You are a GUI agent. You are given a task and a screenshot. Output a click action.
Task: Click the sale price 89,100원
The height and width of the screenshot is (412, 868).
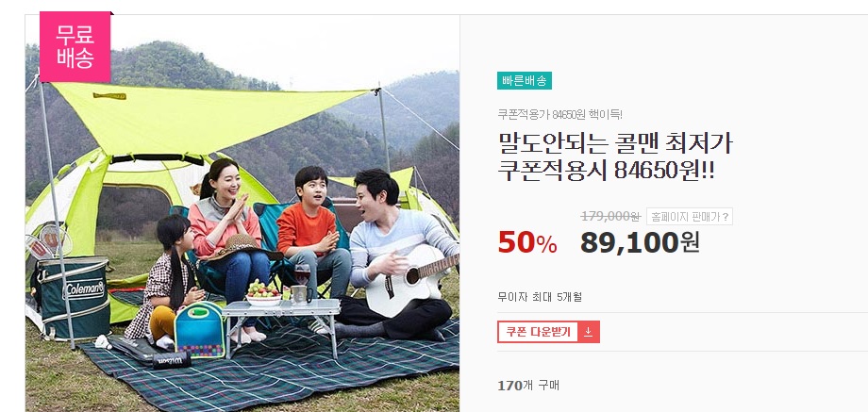(x=640, y=242)
